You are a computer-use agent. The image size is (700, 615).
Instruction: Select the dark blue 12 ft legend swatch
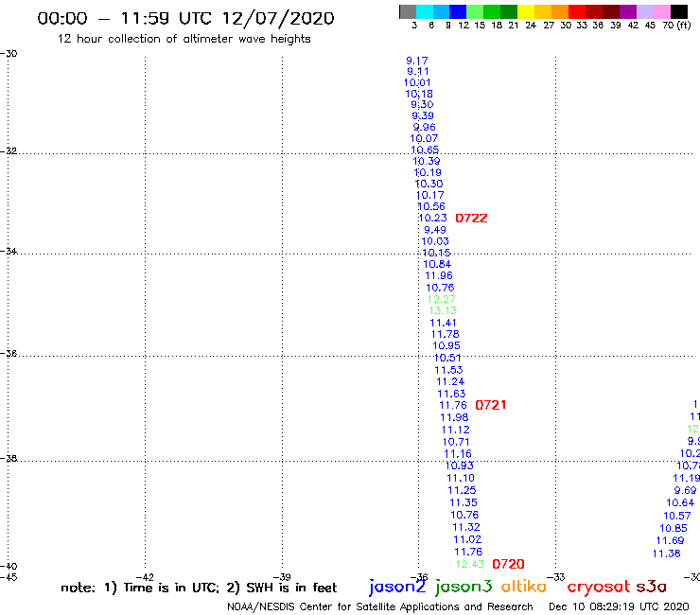(x=458, y=11)
